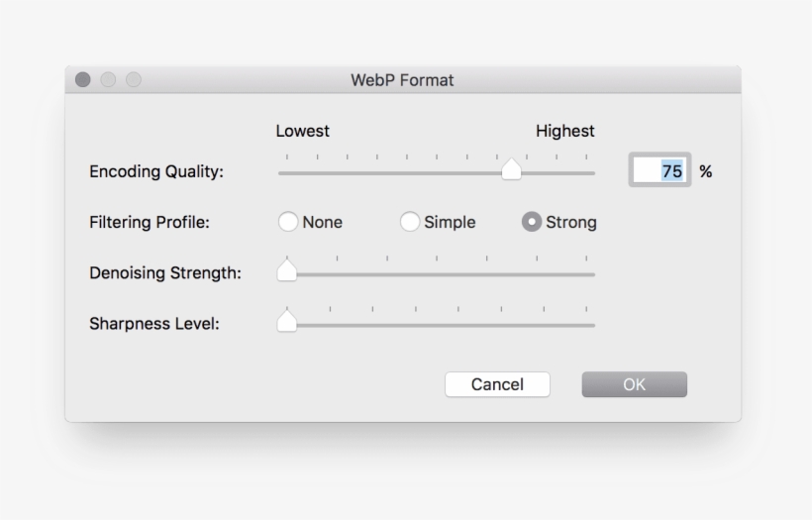Focus the quality percentage field showing 75
The image size is (812, 520).
point(660,170)
